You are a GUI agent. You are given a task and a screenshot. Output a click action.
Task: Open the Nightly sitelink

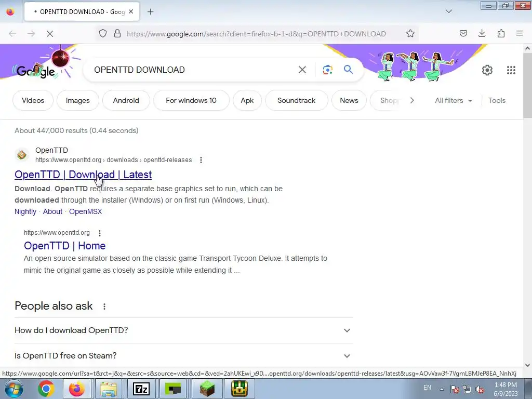(25, 211)
